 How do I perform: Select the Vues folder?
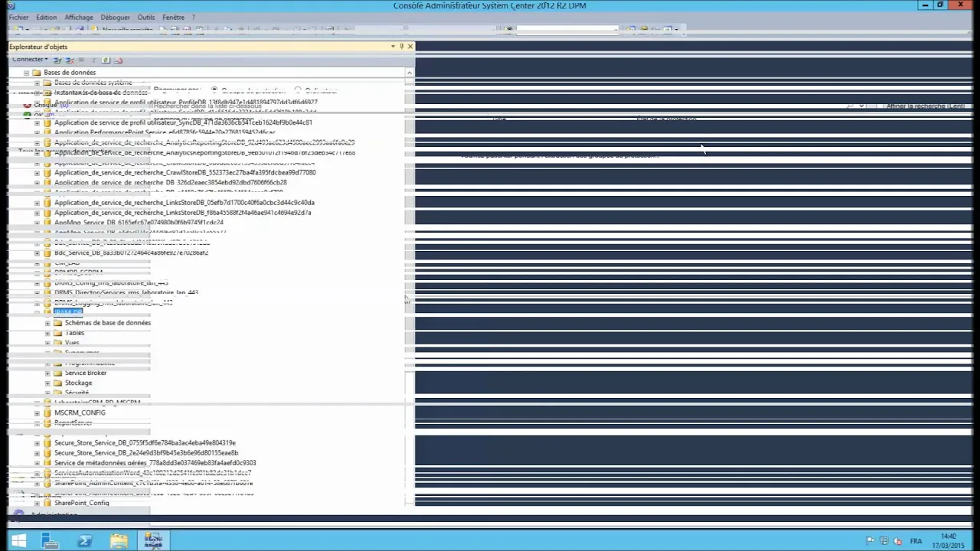tap(72, 343)
